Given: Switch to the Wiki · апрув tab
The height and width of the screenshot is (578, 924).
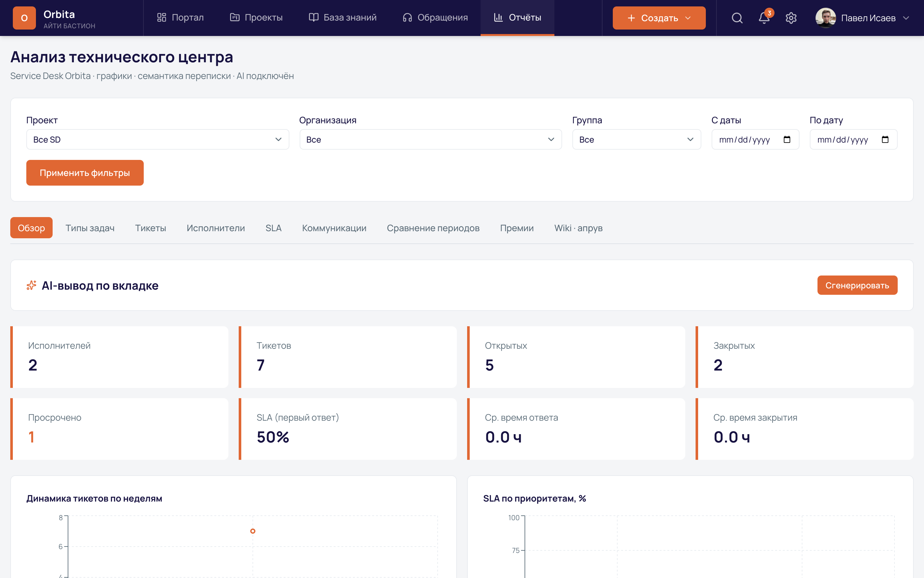Looking at the screenshot, I should pos(578,228).
